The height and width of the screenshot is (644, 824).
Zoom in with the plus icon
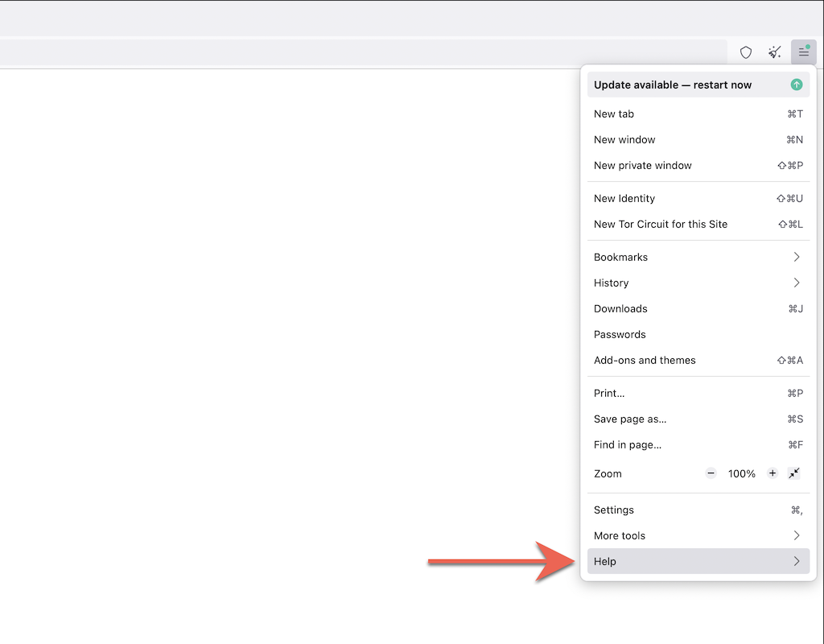point(772,473)
